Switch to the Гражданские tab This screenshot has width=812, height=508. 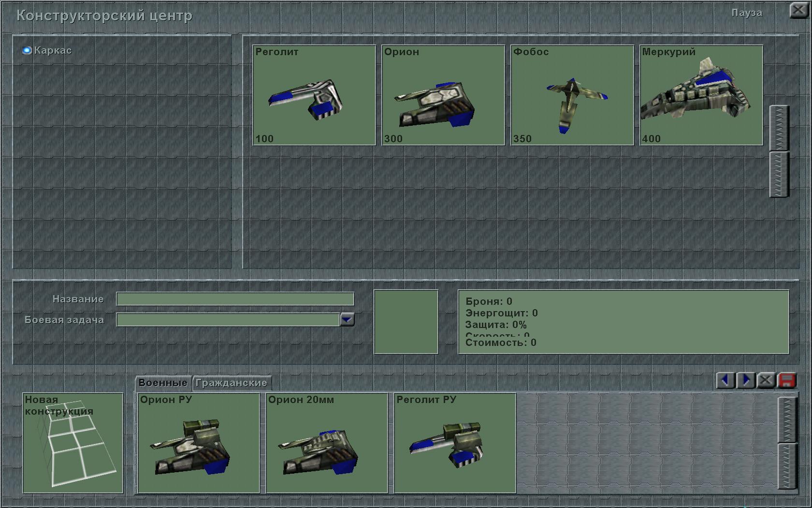click(232, 383)
